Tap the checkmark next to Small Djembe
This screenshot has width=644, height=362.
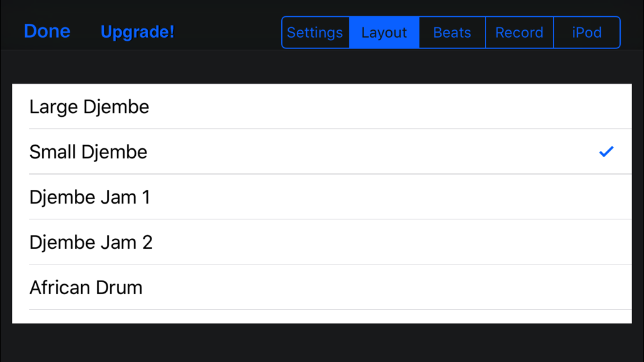(606, 151)
